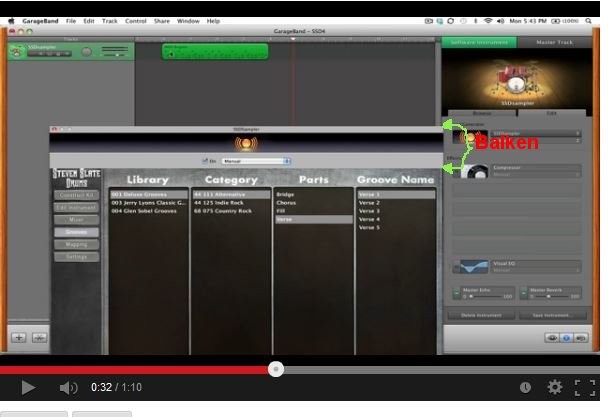This screenshot has height=417, width=608.
Task: Click the Delete Instrument button
Action: [481, 315]
